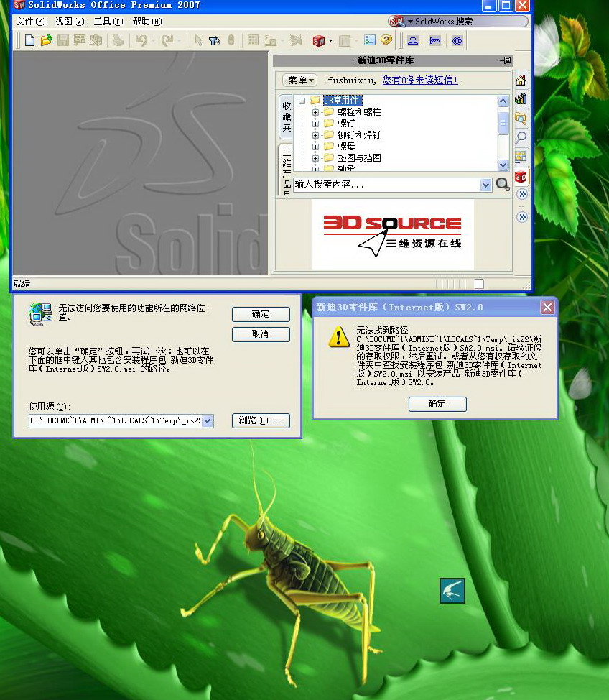Viewport: 609px width, 700px height.
Task: Run search with the magnifier next to the search box
Action: click(x=503, y=184)
